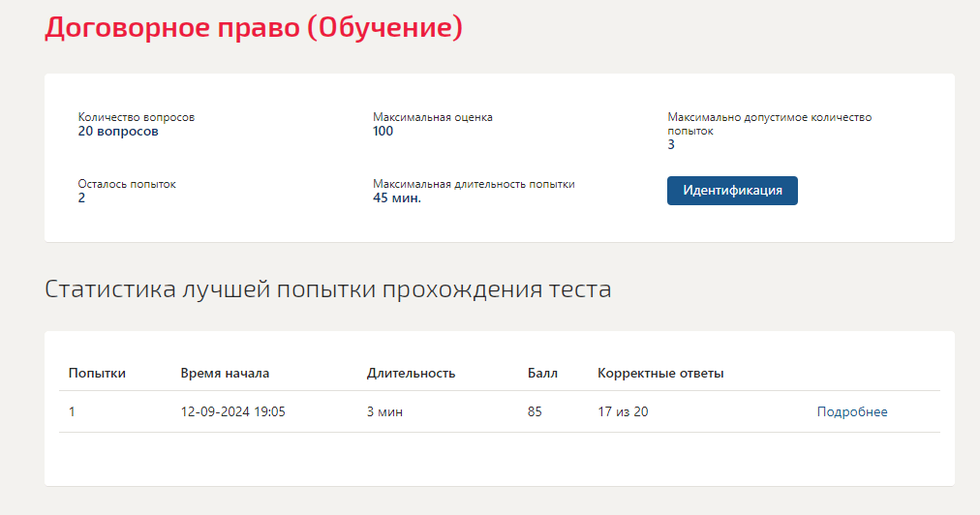Click the Время начала column header
The image size is (980, 515).
pyautogui.click(x=225, y=373)
